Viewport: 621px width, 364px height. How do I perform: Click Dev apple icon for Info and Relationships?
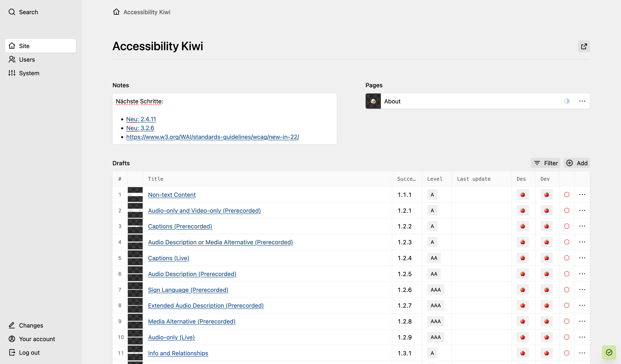(546, 353)
